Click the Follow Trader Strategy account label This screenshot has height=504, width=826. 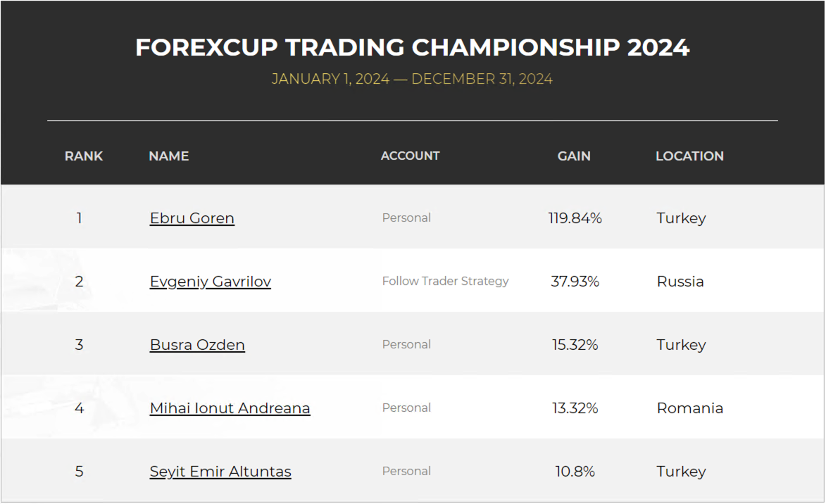[x=445, y=282]
